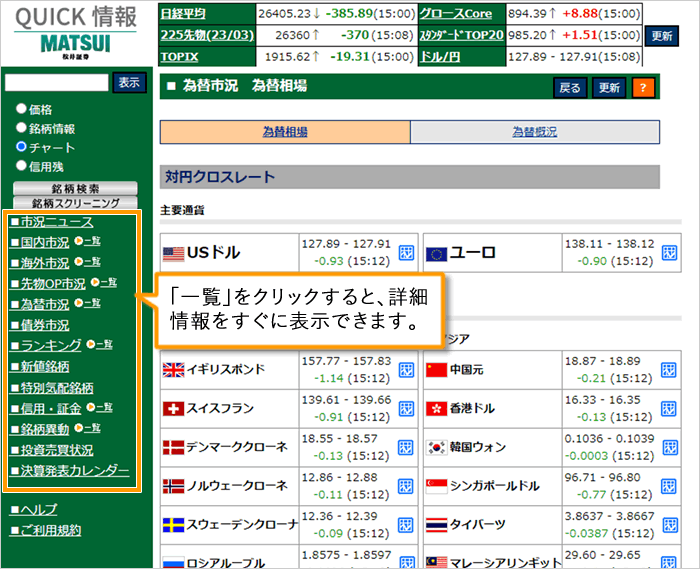Open the 新値銘柄 sidebar link
Viewport: 700px width, 569px height.
coord(40,367)
